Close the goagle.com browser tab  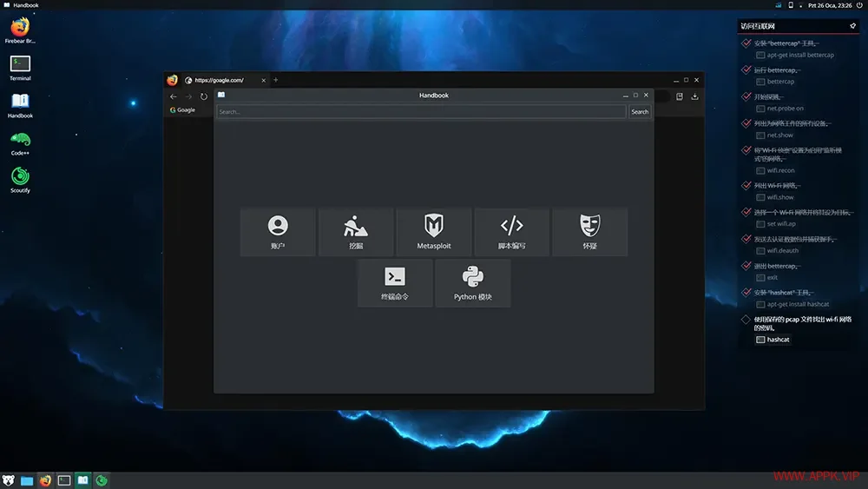264,80
